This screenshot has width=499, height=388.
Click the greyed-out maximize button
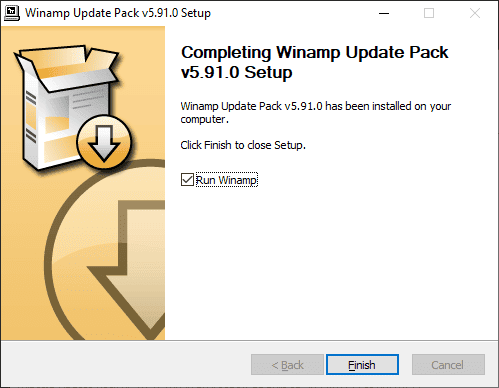[x=429, y=13]
